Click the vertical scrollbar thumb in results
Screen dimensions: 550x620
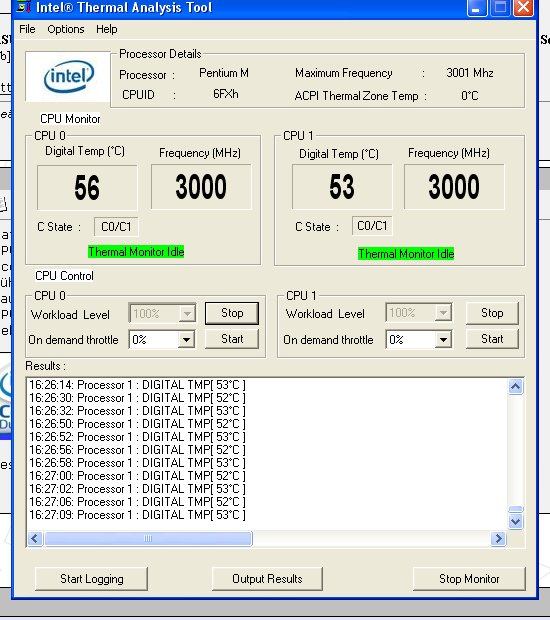(x=516, y=509)
